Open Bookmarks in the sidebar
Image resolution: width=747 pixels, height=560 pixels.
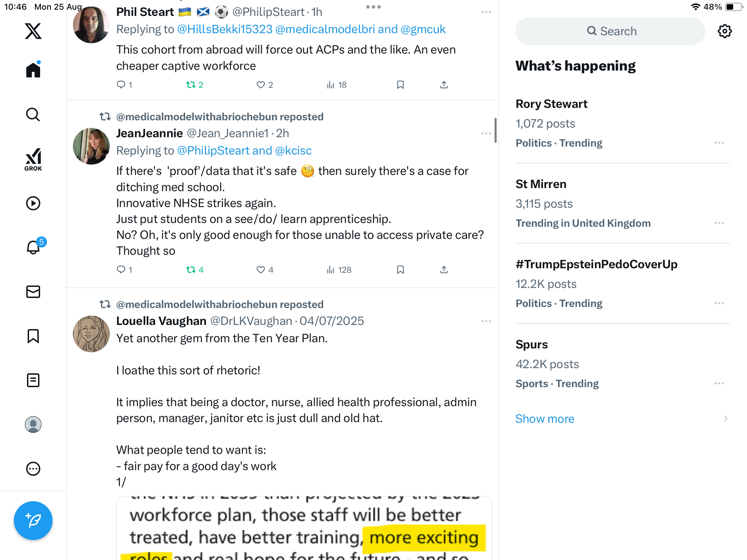click(33, 336)
